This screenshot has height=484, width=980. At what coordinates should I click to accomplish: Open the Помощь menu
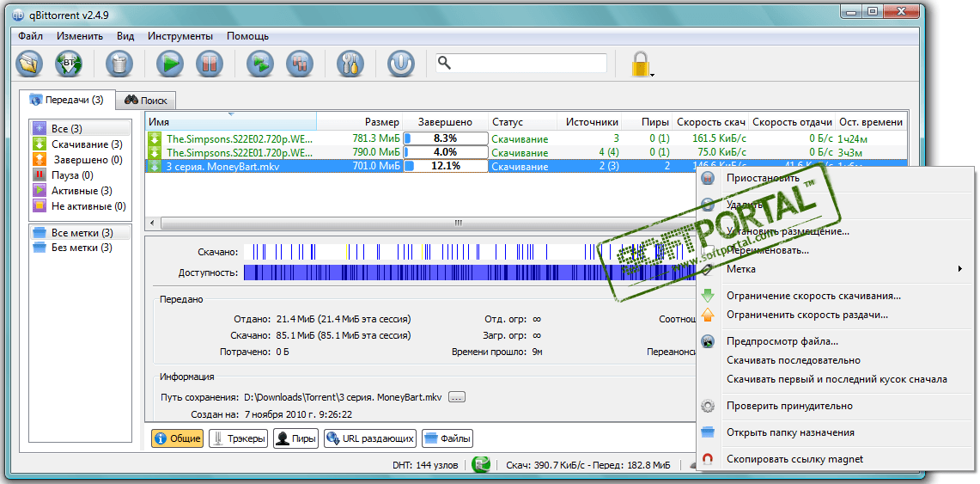coord(247,35)
